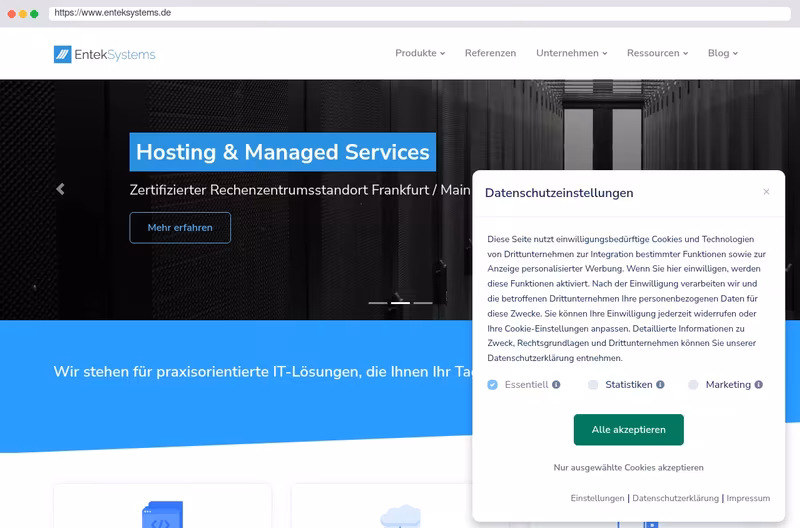800x528 pixels.
Task: Go to previous slide with left arrow
Action: (60, 189)
